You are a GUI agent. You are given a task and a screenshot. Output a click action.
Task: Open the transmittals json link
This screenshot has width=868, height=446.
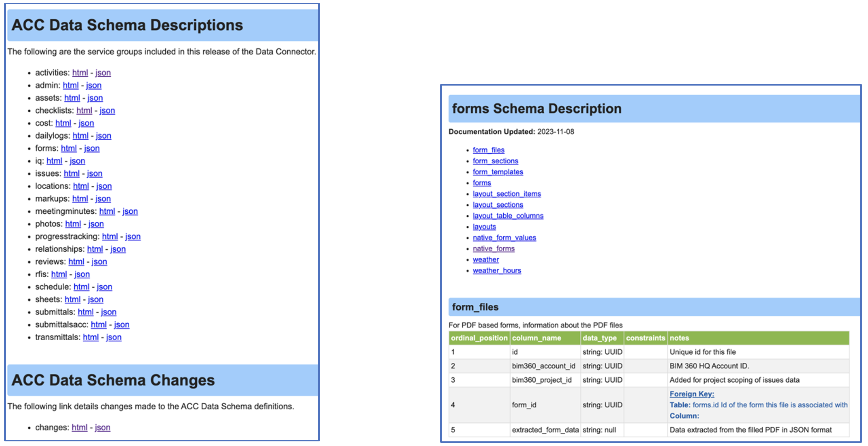113,337
